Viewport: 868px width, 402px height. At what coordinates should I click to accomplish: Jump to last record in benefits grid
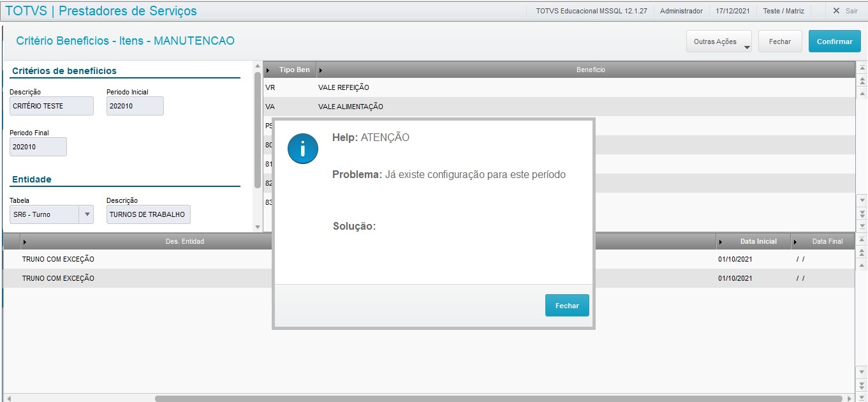point(862,226)
